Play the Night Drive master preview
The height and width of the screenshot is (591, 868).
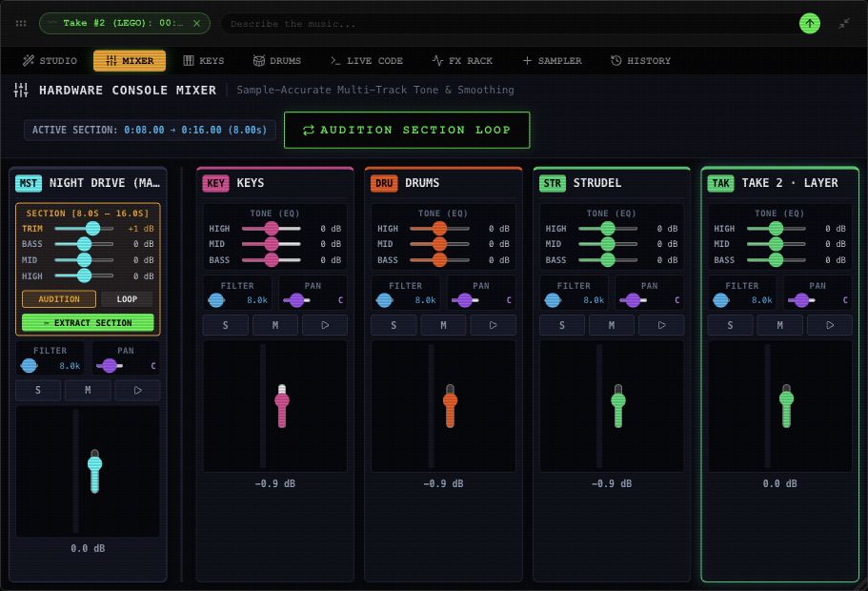click(138, 390)
